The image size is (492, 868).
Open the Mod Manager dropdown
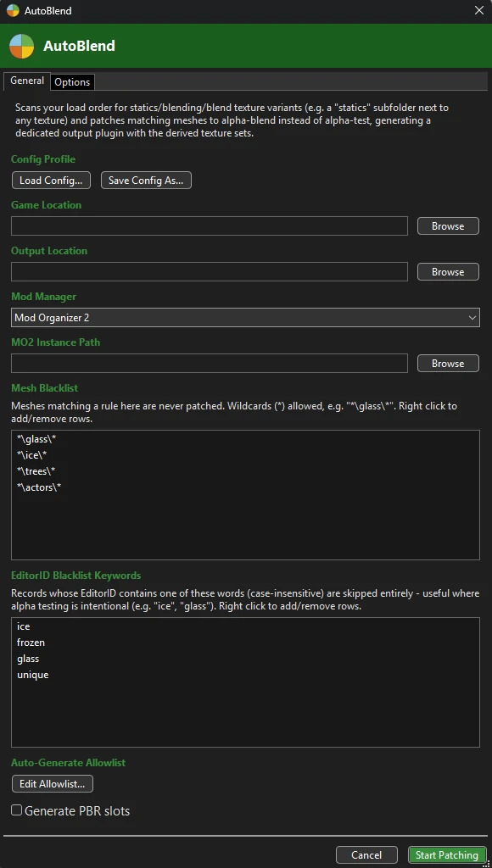(245, 318)
